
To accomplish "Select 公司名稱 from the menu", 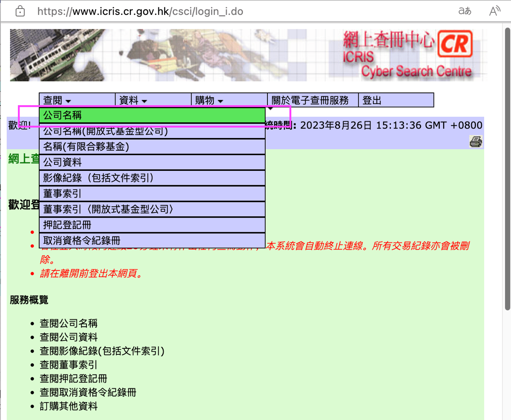I will point(152,115).
